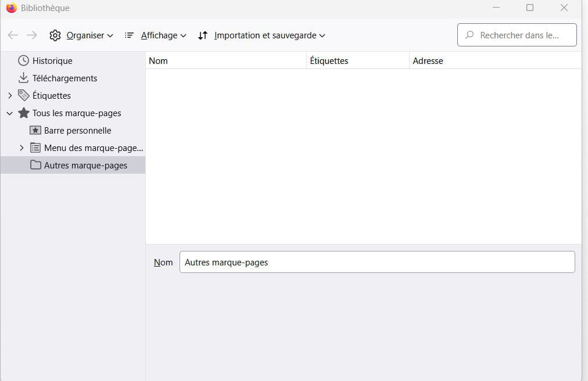Sort by the Étiquettes column header
The width and height of the screenshot is (588, 381).
(x=357, y=60)
